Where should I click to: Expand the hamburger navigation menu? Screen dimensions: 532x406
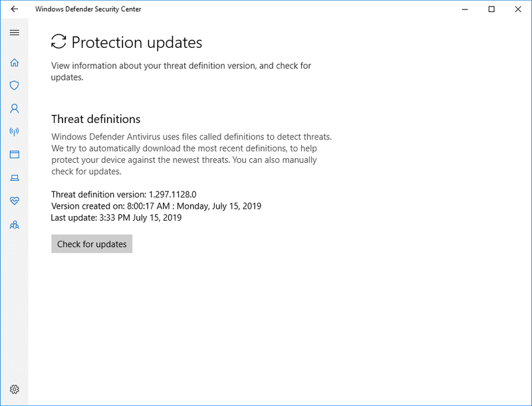click(14, 33)
